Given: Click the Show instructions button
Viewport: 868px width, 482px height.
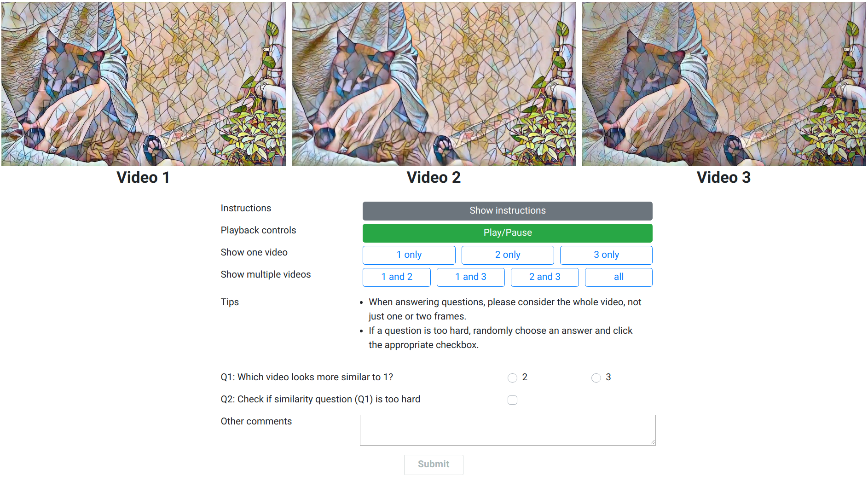Looking at the screenshot, I should point(507,211).
